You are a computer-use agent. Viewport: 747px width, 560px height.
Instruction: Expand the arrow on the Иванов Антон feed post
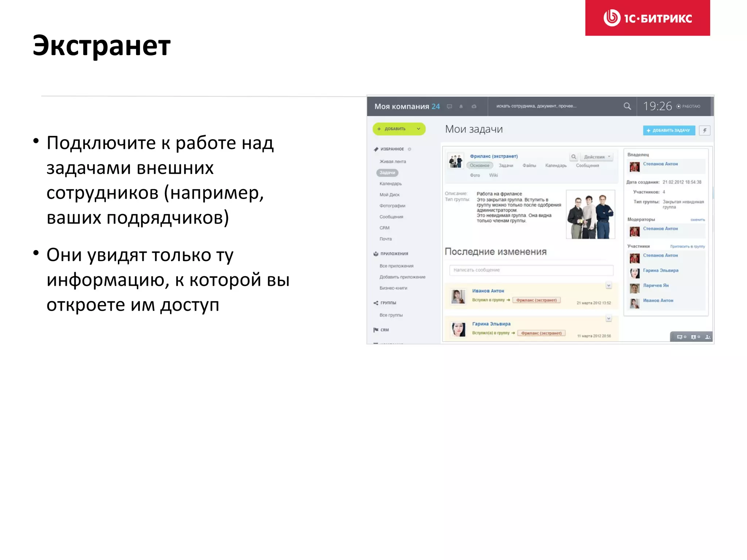pos(608,285)
